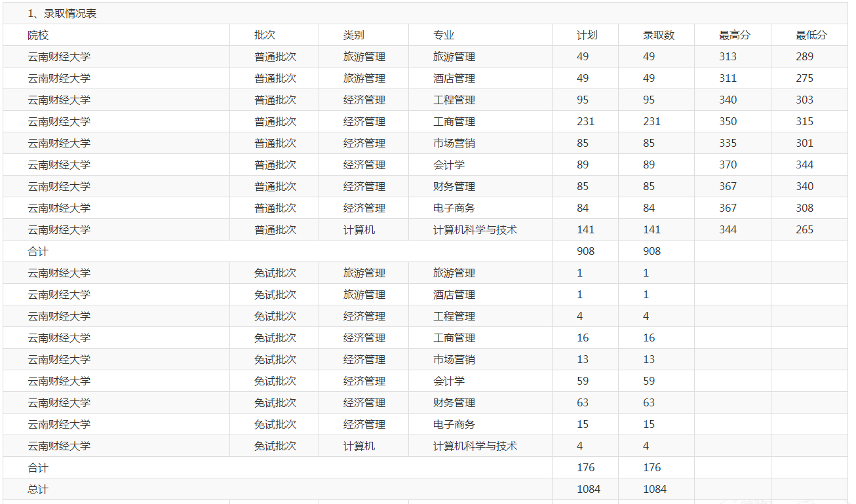Click the 最低分 column header
Screen dimensions: 856x504
tap(811, 35)
